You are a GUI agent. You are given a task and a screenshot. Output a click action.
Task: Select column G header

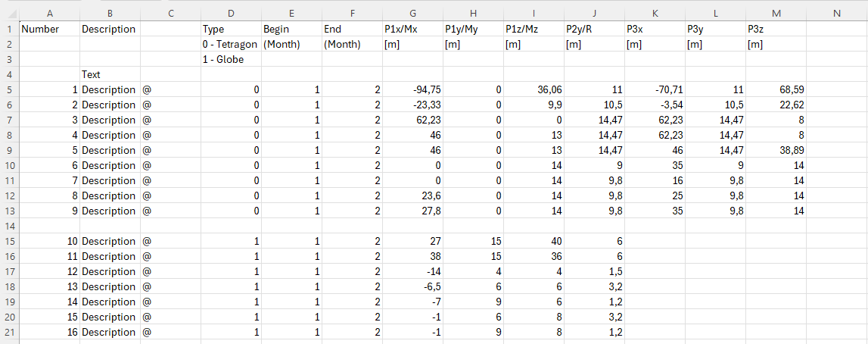click(x=412, y=13)
